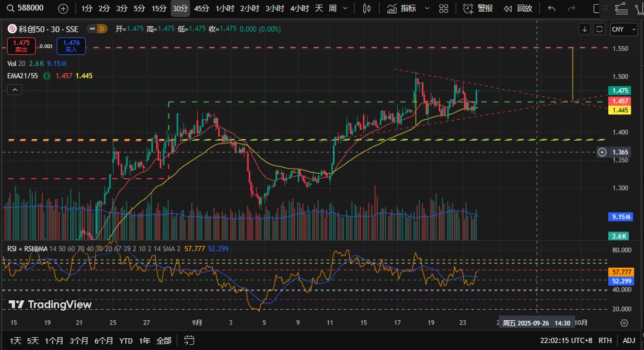Start bar replay with 回放
The image size is (644, 350).
[x=518, y=8]
